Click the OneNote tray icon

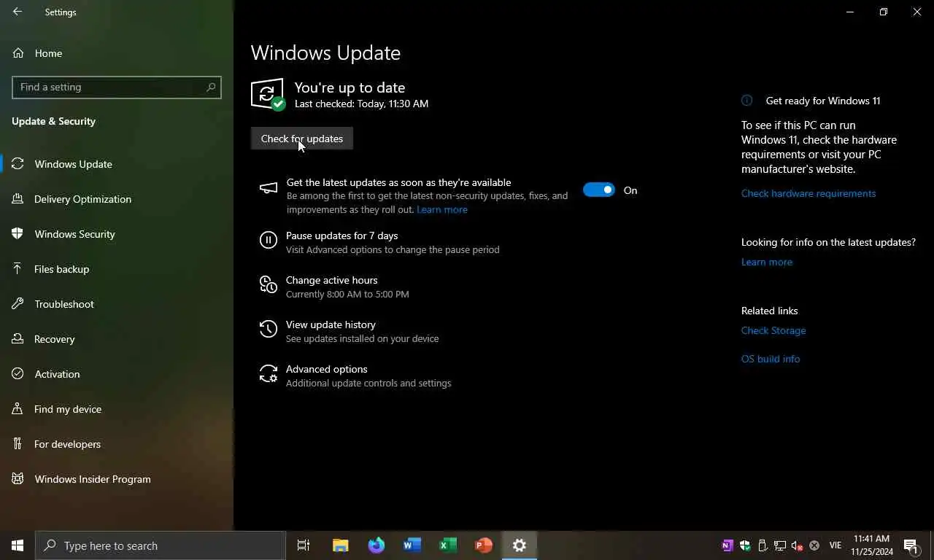[727, 545]
